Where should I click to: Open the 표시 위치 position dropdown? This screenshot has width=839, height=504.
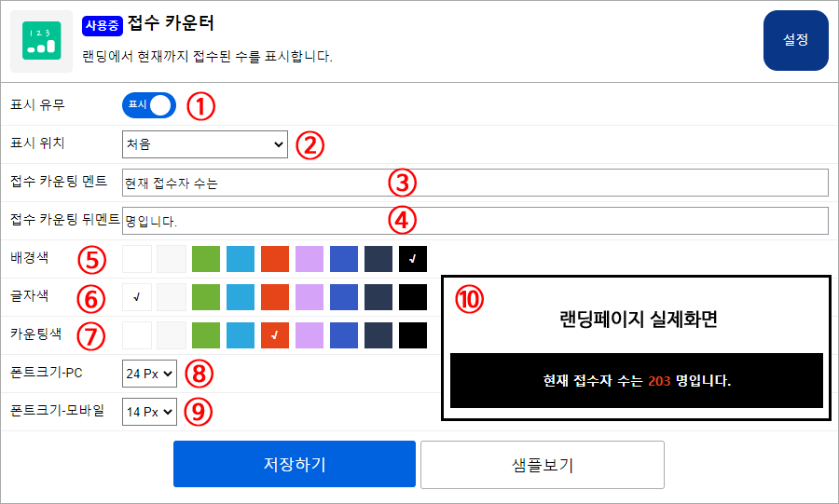[204, 144]
